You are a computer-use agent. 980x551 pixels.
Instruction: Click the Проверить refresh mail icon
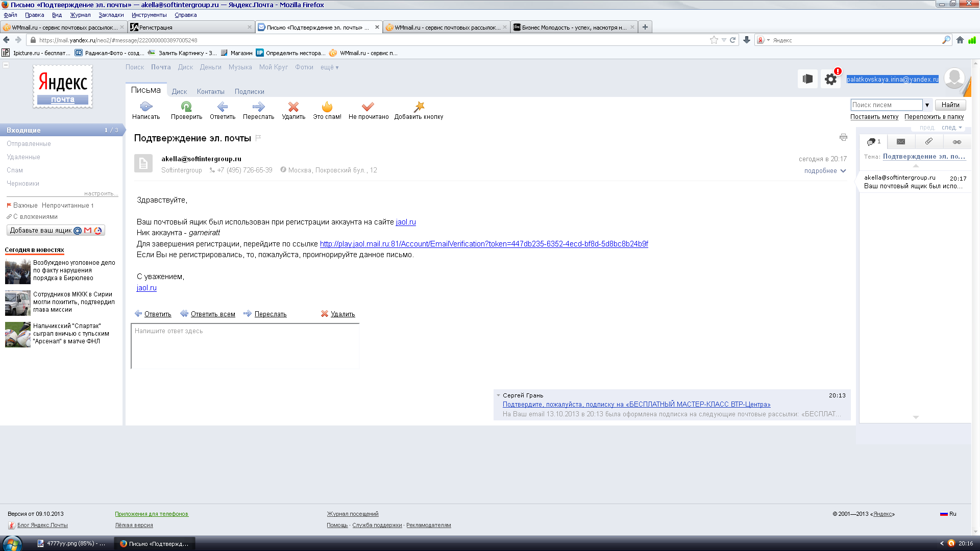point(186,107)
